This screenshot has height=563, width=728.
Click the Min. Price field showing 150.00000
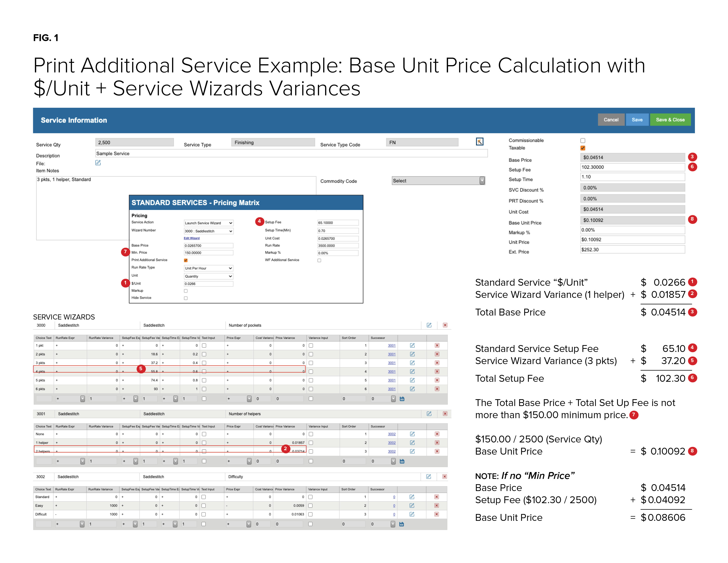pos(208,253)
